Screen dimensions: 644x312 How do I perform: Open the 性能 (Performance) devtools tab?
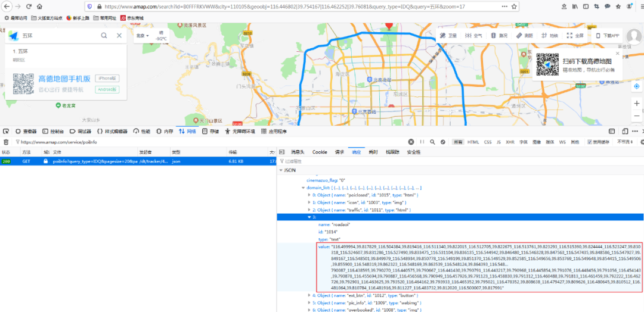[x=142, y=132]
